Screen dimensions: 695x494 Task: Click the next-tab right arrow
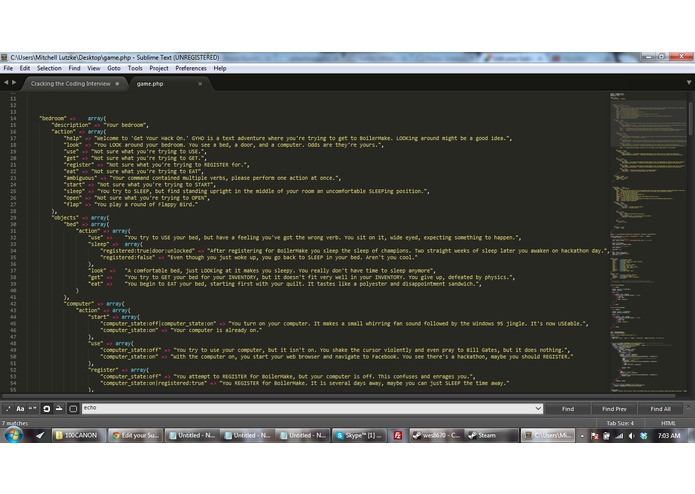coord(14,82)
